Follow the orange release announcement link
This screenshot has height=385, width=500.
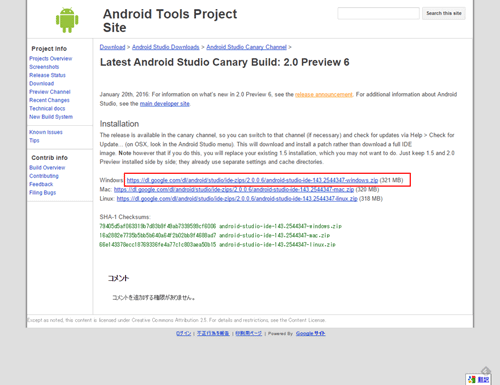[x=324, y=95]
